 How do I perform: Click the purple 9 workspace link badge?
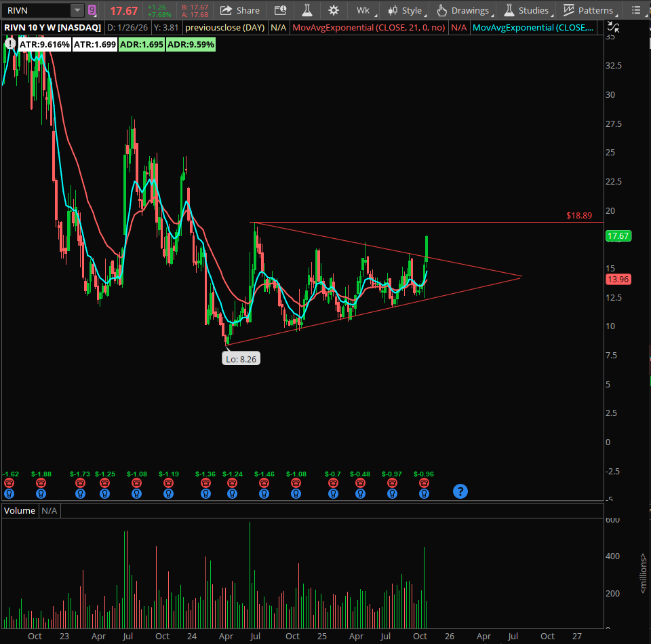pyautogui.click(x=92, y=10)
